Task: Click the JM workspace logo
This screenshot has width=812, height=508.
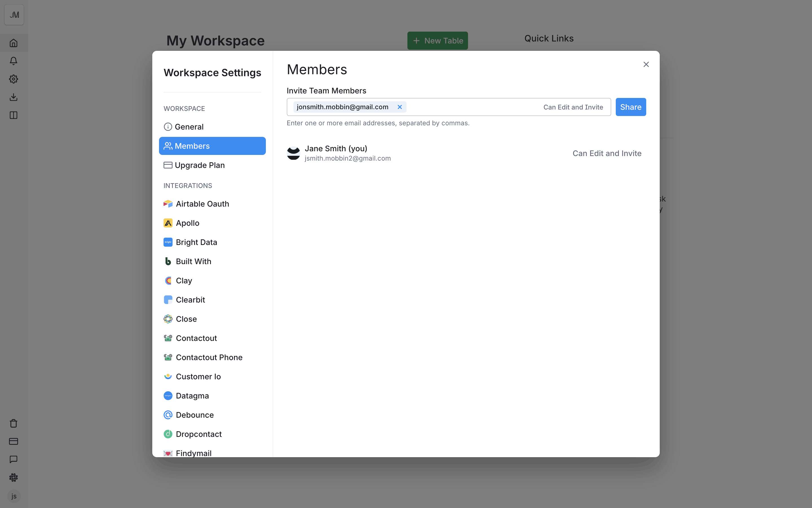Action: coord(14,15)
